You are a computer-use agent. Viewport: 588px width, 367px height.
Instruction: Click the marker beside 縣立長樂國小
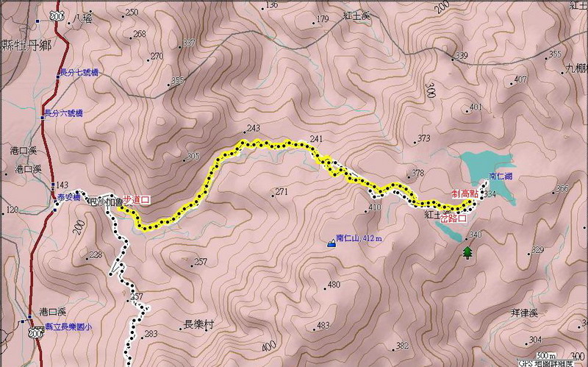click(x=24, y=321)
